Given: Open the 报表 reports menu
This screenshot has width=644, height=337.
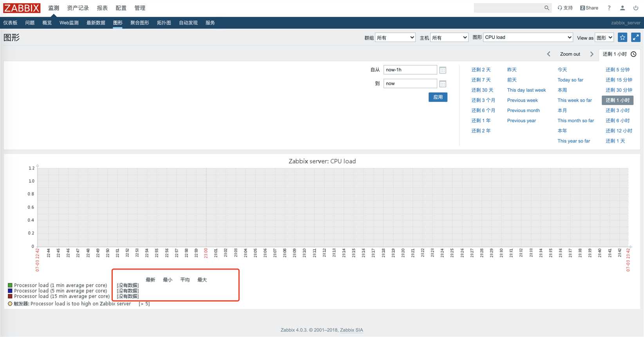Looking at the screenshot, I should pos(102,8).
